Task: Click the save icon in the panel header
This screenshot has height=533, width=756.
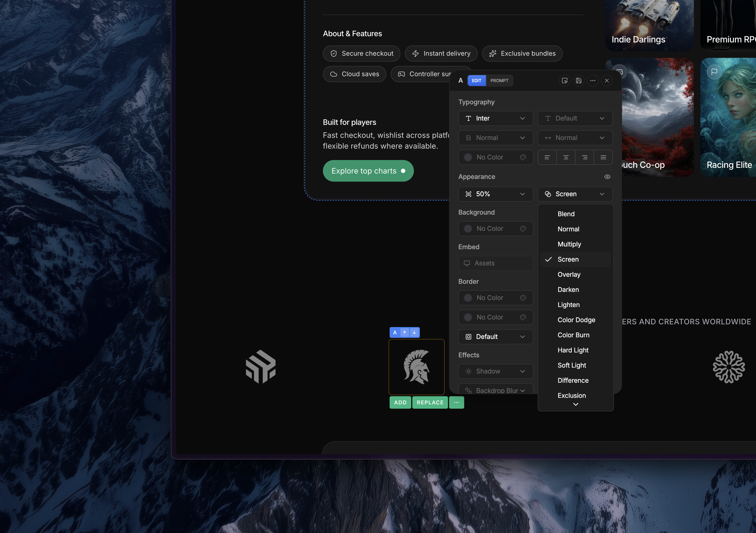Action: pos(578,80)
